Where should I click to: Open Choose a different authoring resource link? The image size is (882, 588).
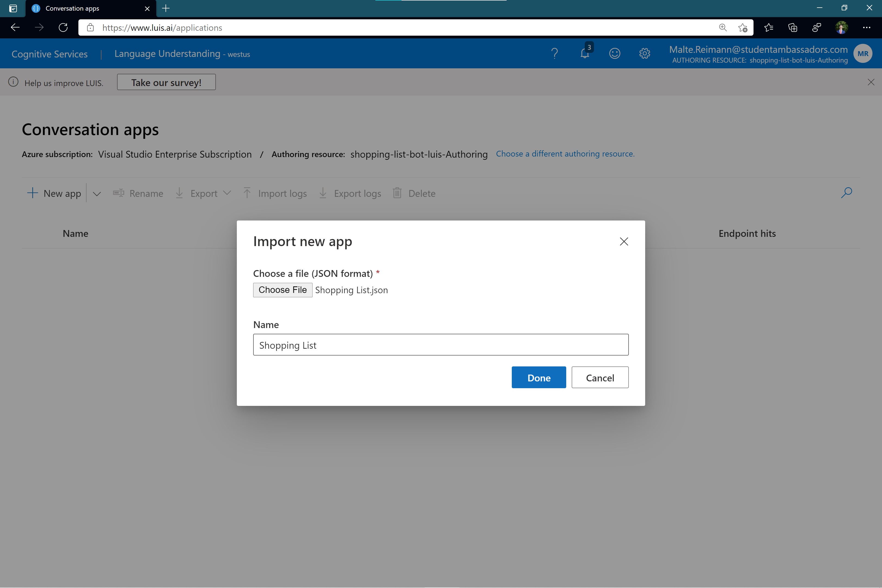click(x=565, y=154)
